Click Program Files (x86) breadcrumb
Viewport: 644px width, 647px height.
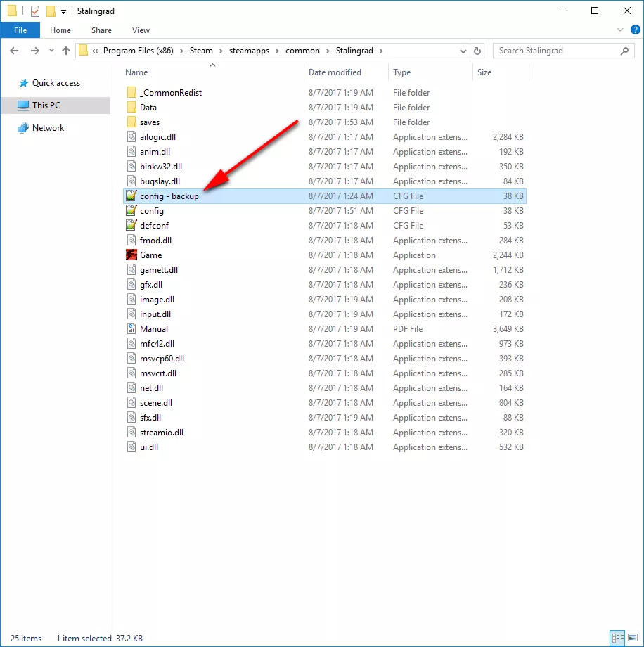[x=139, y=51]
